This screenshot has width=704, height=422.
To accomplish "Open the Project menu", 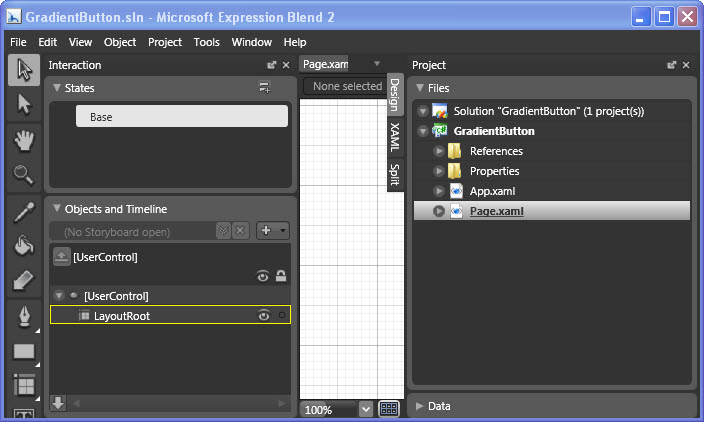I will pyautogui.click(x=165, y=42).
